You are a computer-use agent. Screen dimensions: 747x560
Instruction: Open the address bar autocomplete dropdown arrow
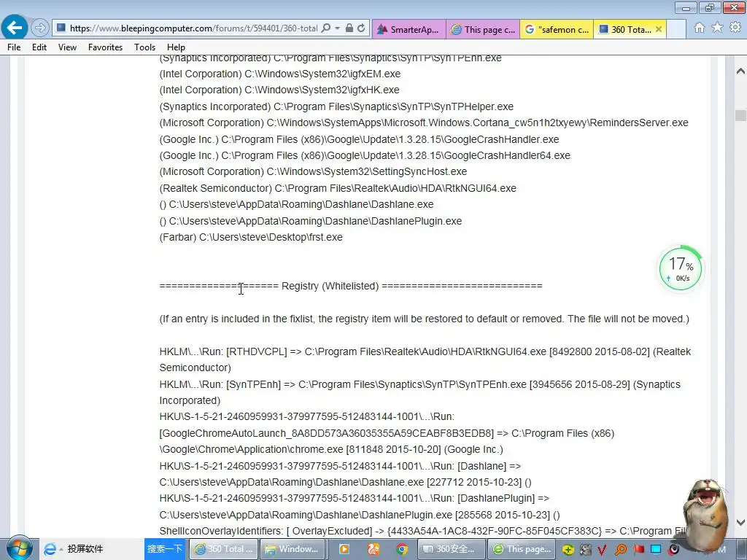(337, 28)
